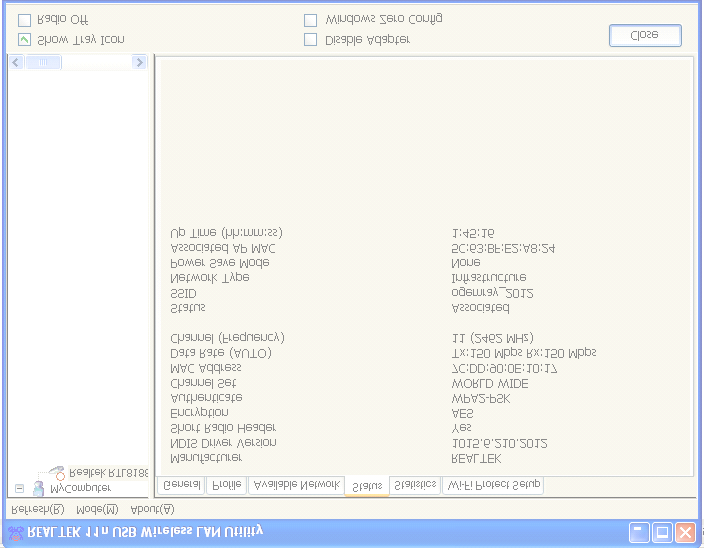
Task: Click the MAC Address label
Action: coord(206,368)
